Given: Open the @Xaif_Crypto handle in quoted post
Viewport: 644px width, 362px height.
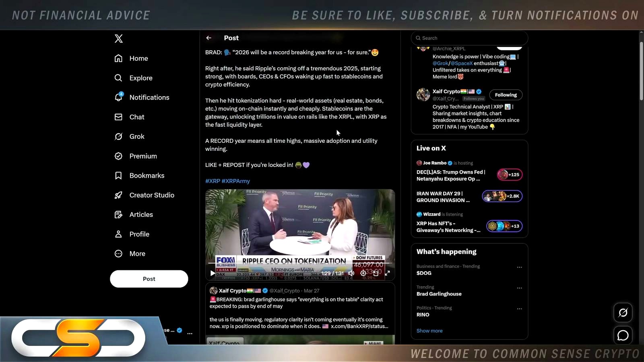Looking at the screenshot, I should (x=285, y=290).
